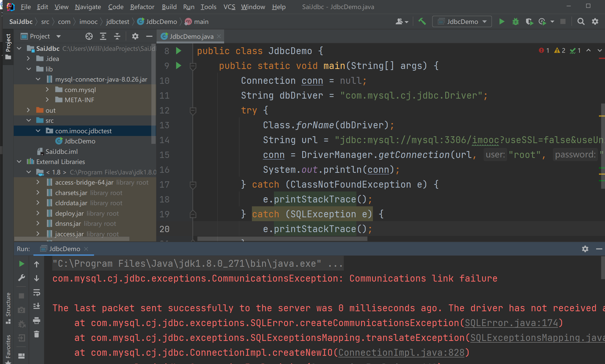The width and height of the screenshot is (605, 364).
Task: Collapse mysql-connector-java-8.0.26.jar
Action: tap(38, 79)
